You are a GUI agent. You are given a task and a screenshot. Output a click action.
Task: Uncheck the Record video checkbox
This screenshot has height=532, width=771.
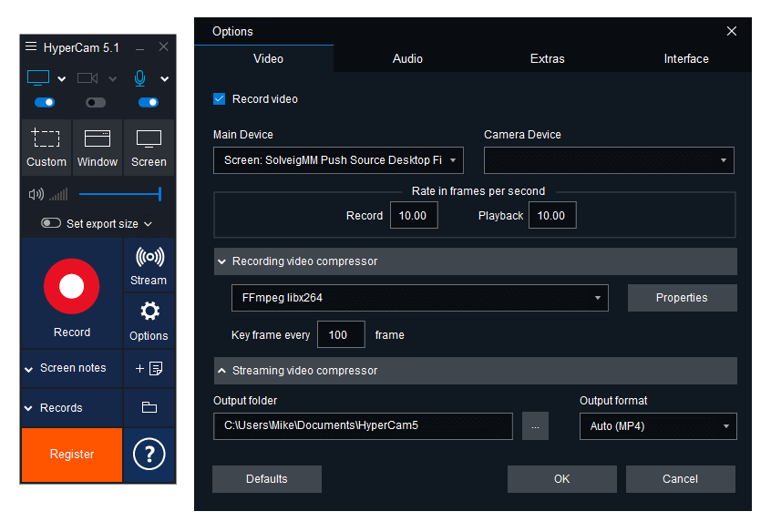(x=220, y=98)
